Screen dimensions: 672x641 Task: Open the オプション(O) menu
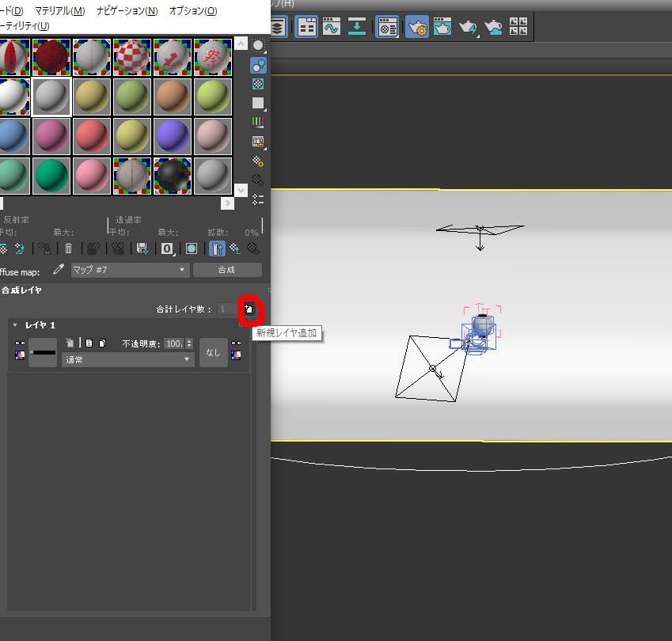(192, 11)
